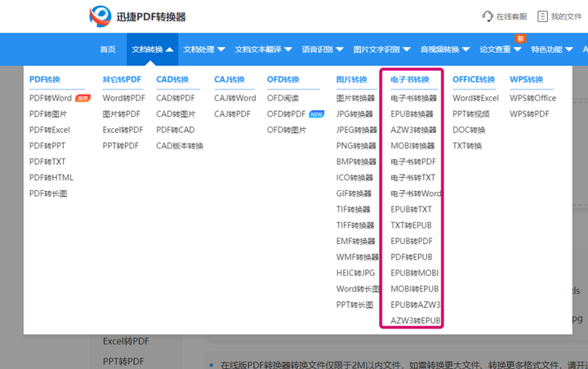Expand the 论文查重 dropdown
Image resolution: width=588 pixels, height=369 pixels.
click(518, 50)
